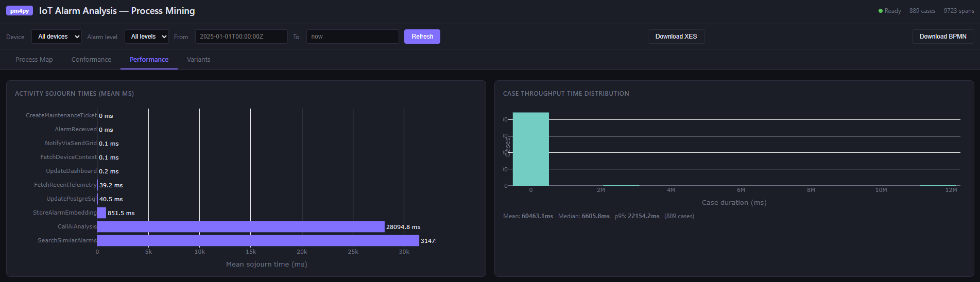Click the 12M tick on duration axis
This screenshot has height=282, width=980.
[x=951, y=190]
